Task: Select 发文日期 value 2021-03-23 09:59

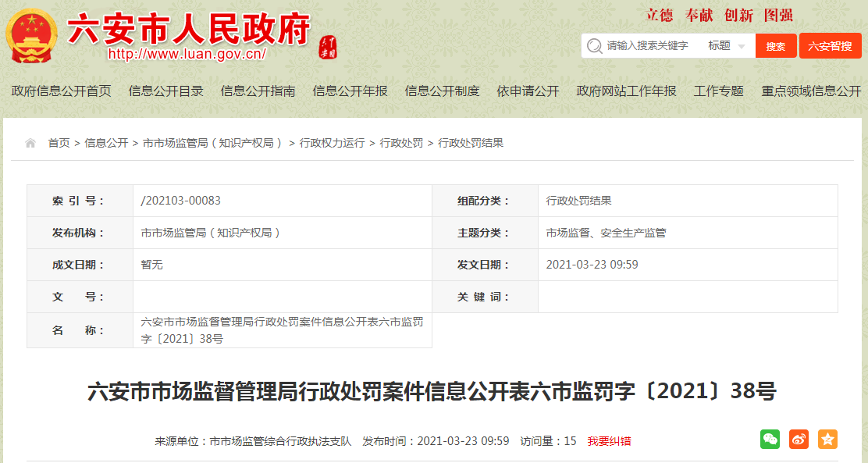Action: tap(592, 265)
